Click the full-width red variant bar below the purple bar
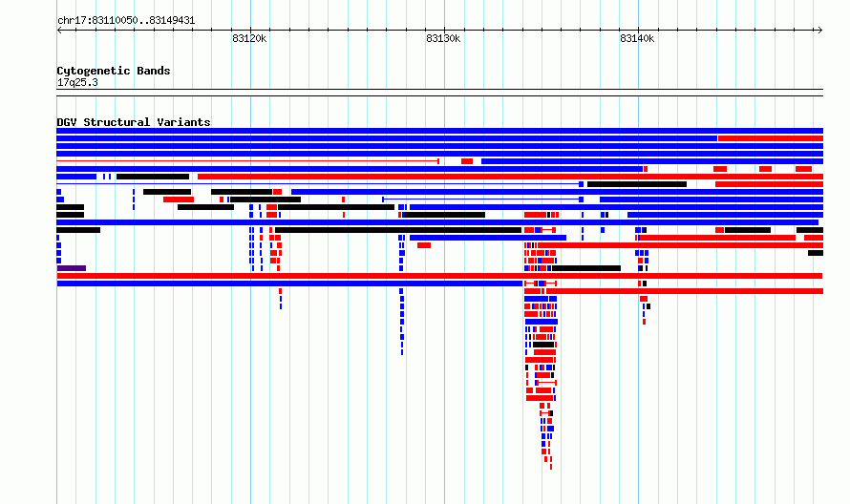The image size is (850, 504). point(439,276)
